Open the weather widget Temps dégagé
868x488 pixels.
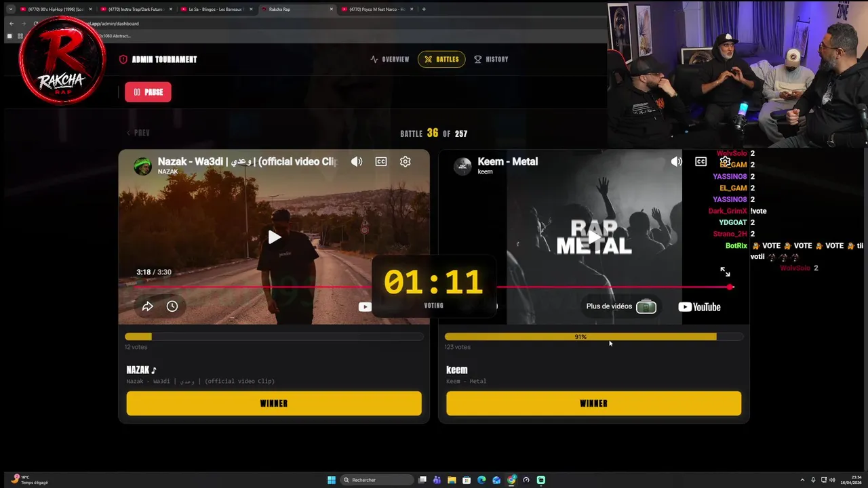(30, 480)
